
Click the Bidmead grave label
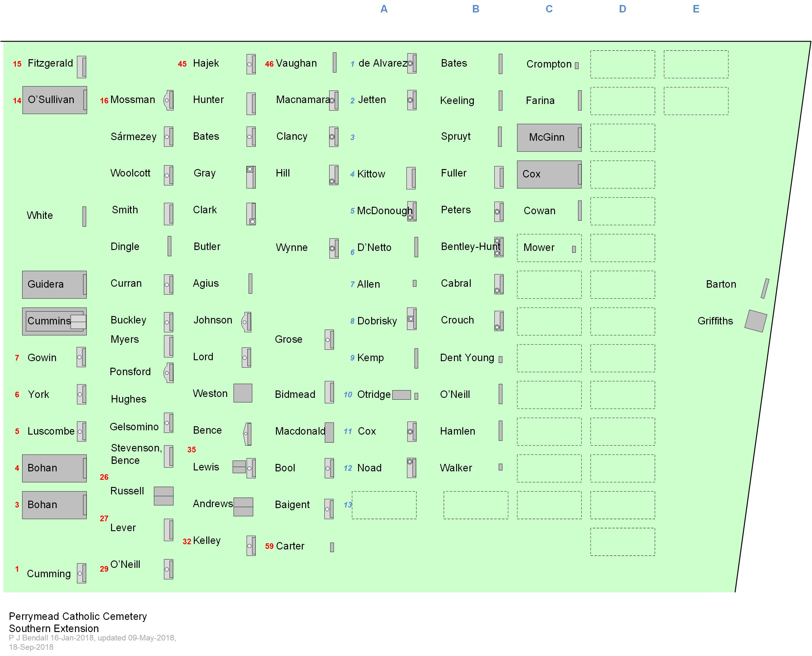tap(295, 394)
